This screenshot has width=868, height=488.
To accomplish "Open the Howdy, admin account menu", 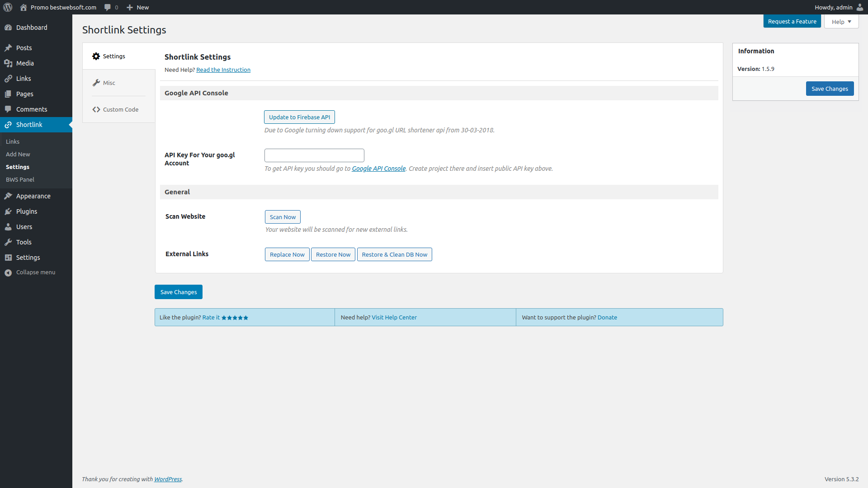I will (839, 7).
